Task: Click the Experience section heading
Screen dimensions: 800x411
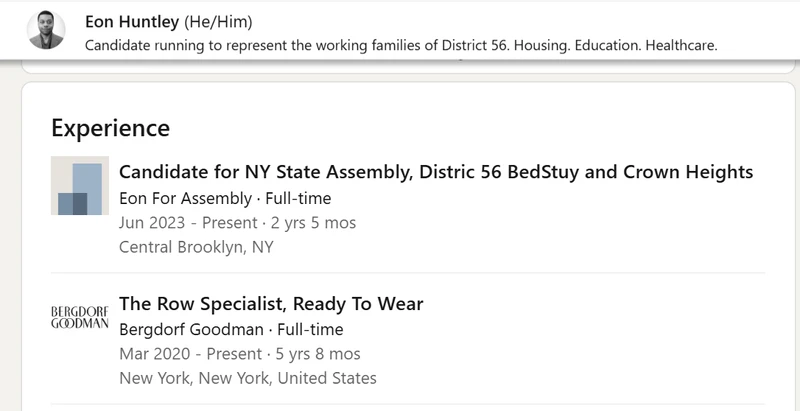Action: [x=110, y=128]
